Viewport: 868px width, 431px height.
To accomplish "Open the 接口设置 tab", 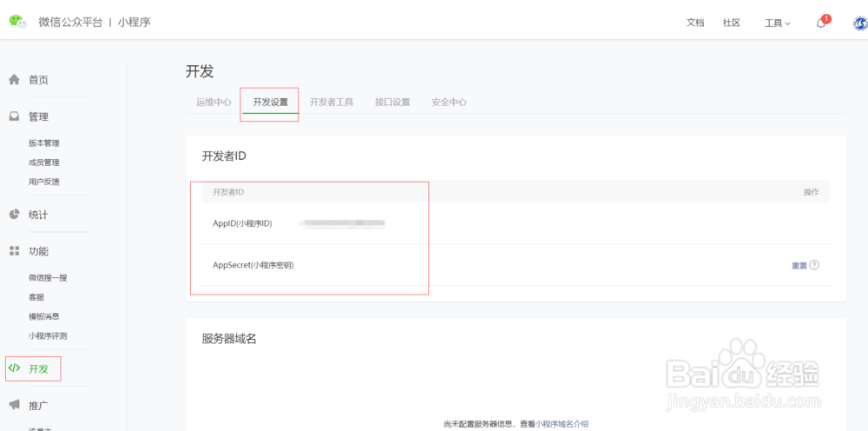I will pyautogui.click(x=392, y=102).
